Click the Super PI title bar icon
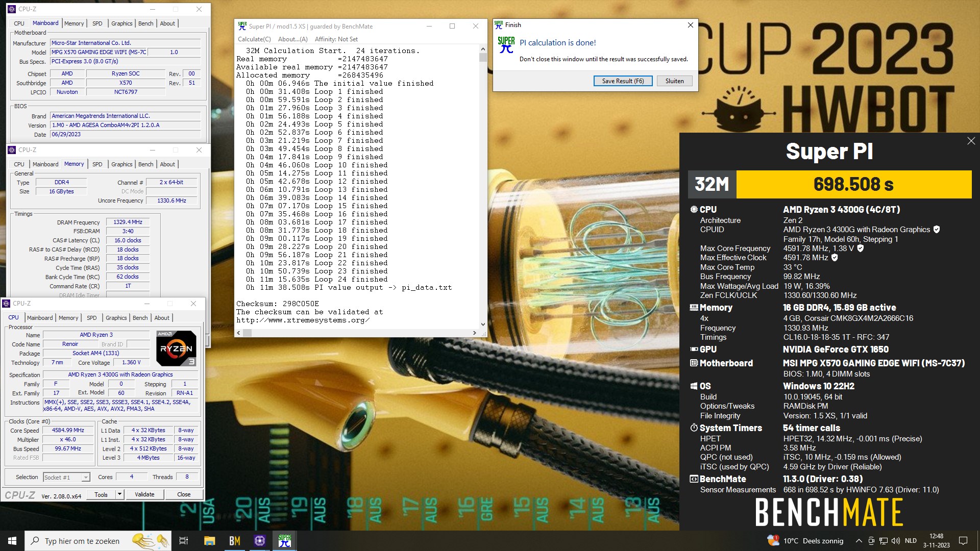The height and width of the screenshot is (551, 980). (242, 26)
